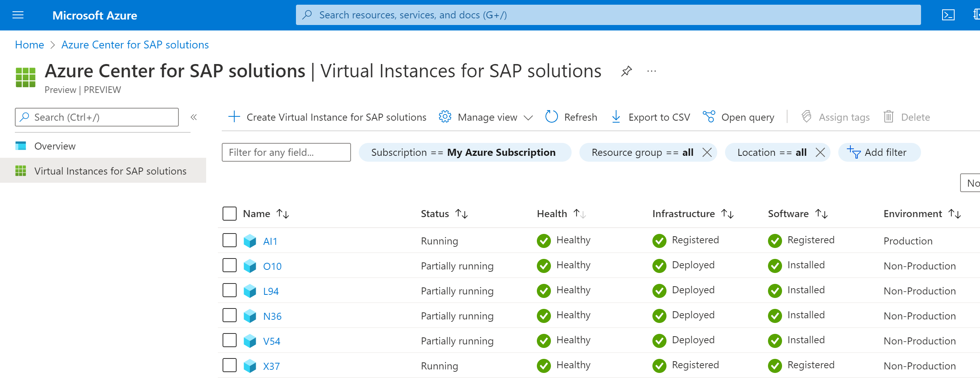Sort the table by Status column
Image resolution: width=980 pixels, height=378 pixels.
point(444,214)
